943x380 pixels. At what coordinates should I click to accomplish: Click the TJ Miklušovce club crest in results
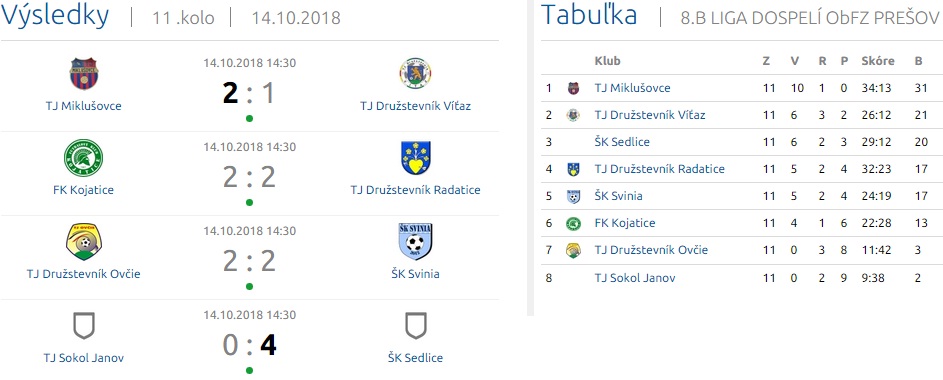click(84, 73)
